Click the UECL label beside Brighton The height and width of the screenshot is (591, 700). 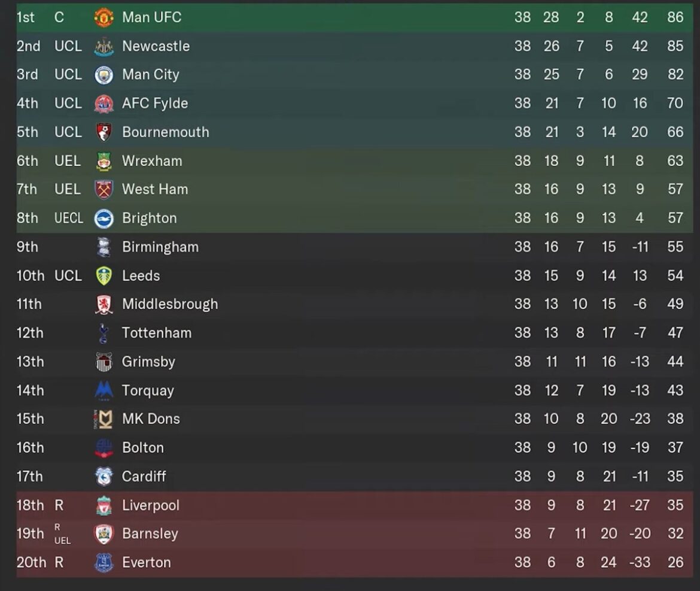(68, 218)
